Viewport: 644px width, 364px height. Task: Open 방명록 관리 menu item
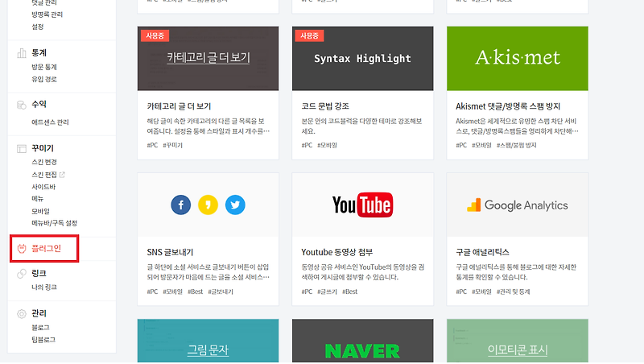(47, 14)
